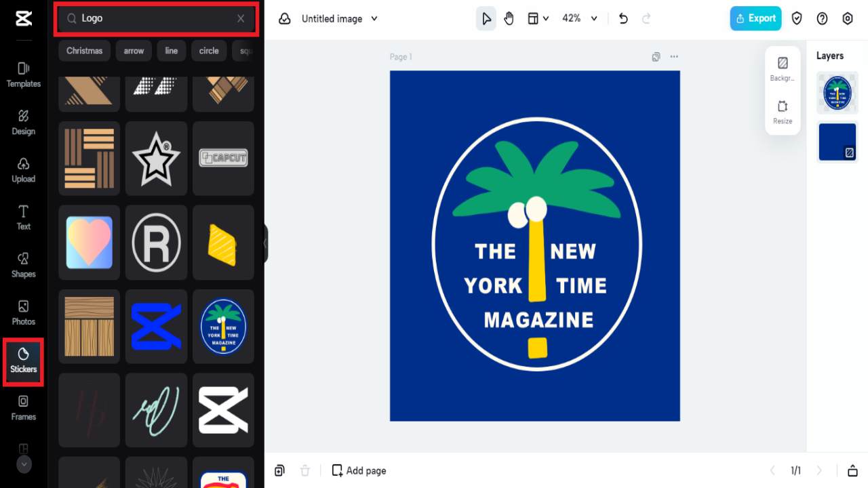Add the yellow striped diamond sticker
The height and width of the screenshot is (488, 868).
[223, 243]
